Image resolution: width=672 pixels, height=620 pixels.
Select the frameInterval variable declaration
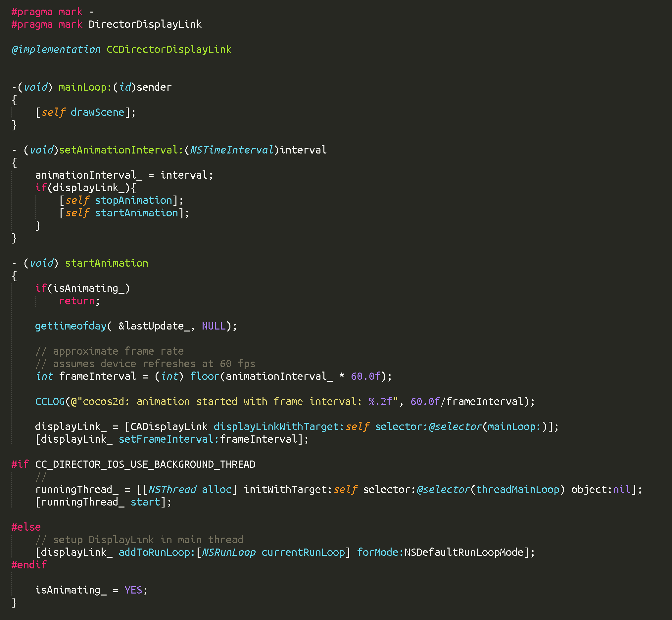coord(95,376)
